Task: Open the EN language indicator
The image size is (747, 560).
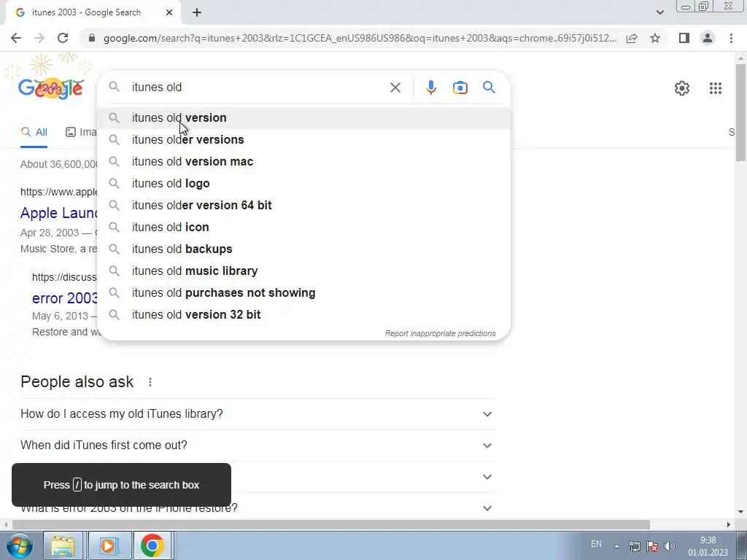Action: point(596,544)
